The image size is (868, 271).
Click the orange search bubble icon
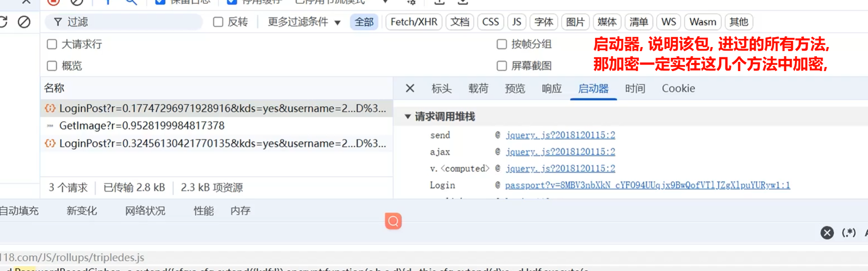pyautogui.click(x=393, y=221)
